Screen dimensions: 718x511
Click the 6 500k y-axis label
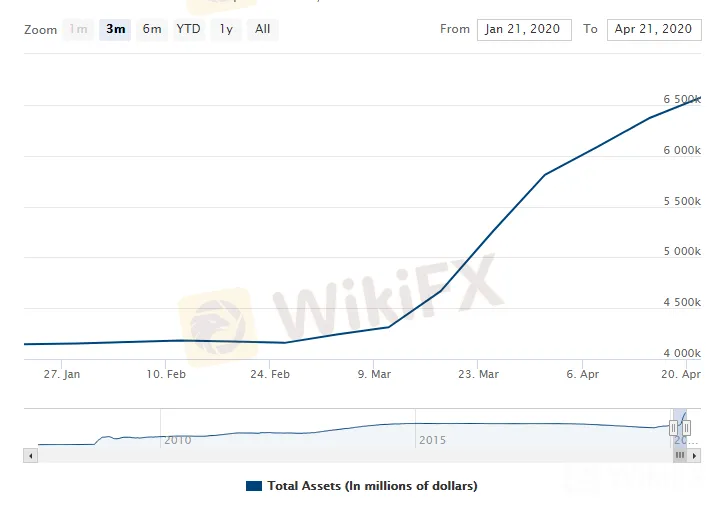point(682,100)
